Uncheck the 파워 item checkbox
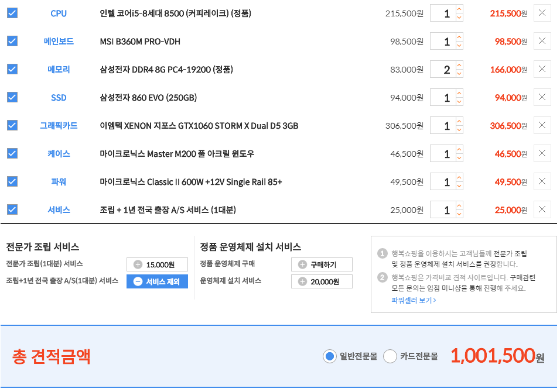This screenshot has width=560, height=392. 12,181
